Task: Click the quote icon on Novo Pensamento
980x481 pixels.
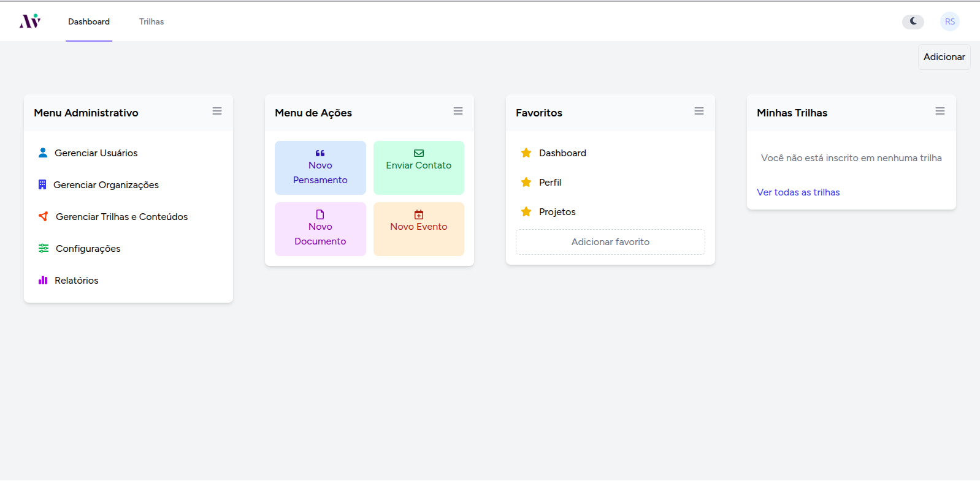Action: pos(320,153)
